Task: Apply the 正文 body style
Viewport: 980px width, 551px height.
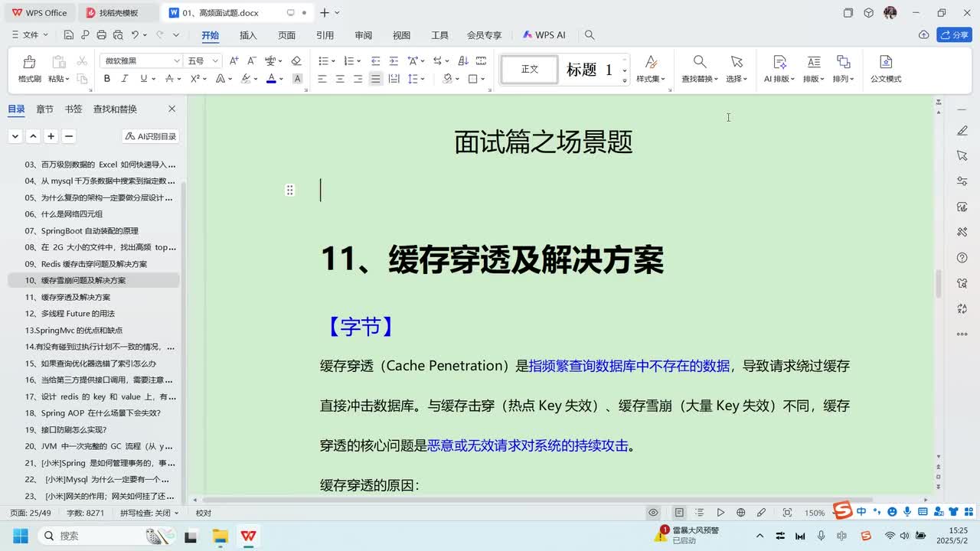Action: (530, 70)
